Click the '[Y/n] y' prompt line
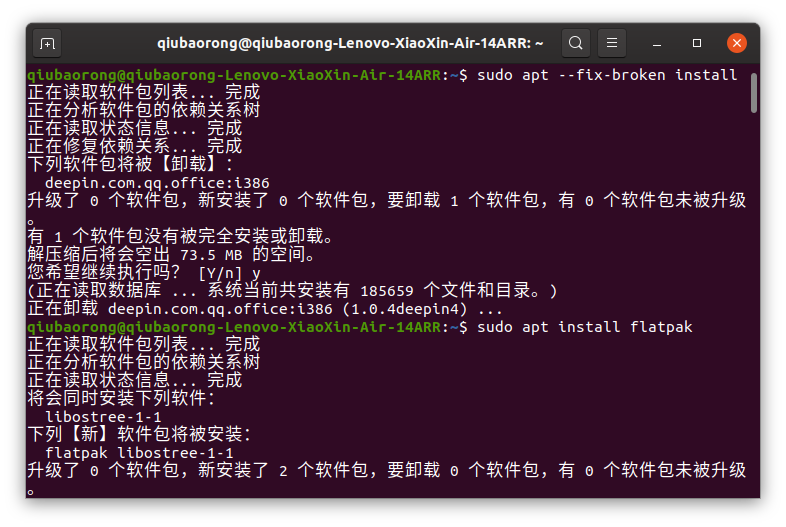Screen dimensions: 786x527 point(144,273)
